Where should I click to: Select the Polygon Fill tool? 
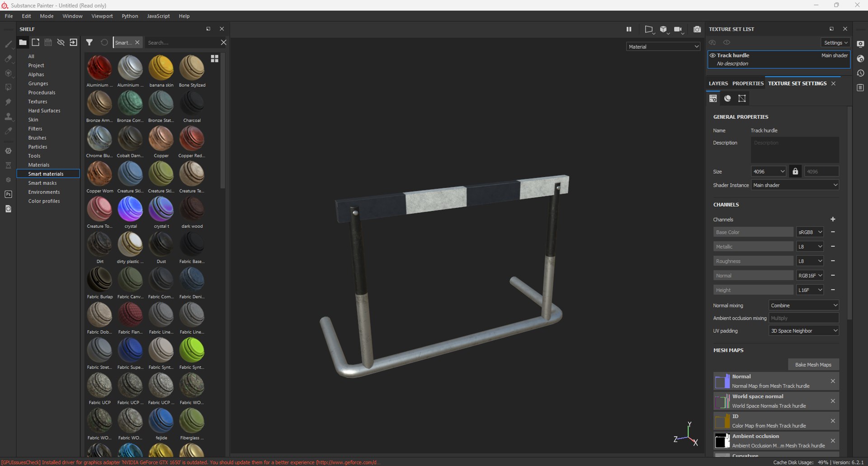[8, 88]
